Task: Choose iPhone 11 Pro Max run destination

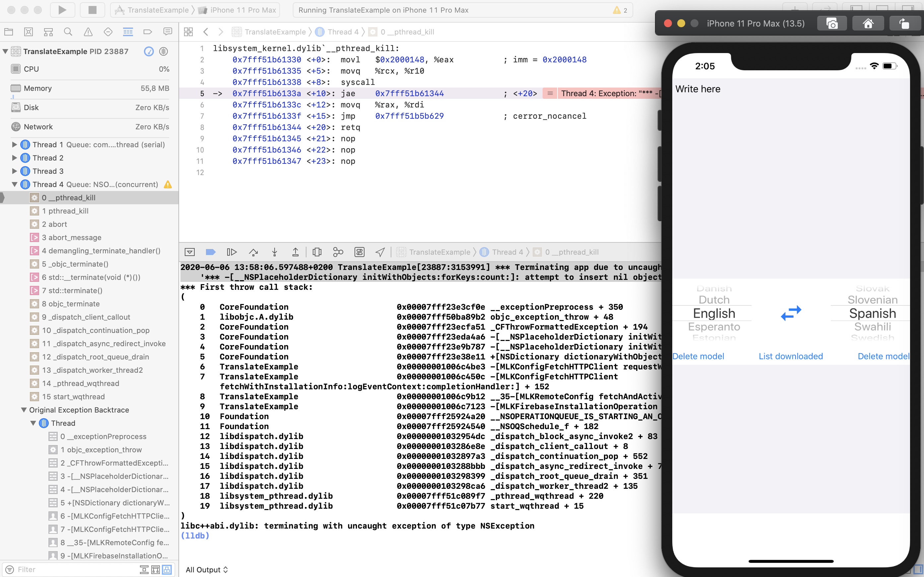Action: click(x=237, y=10)
